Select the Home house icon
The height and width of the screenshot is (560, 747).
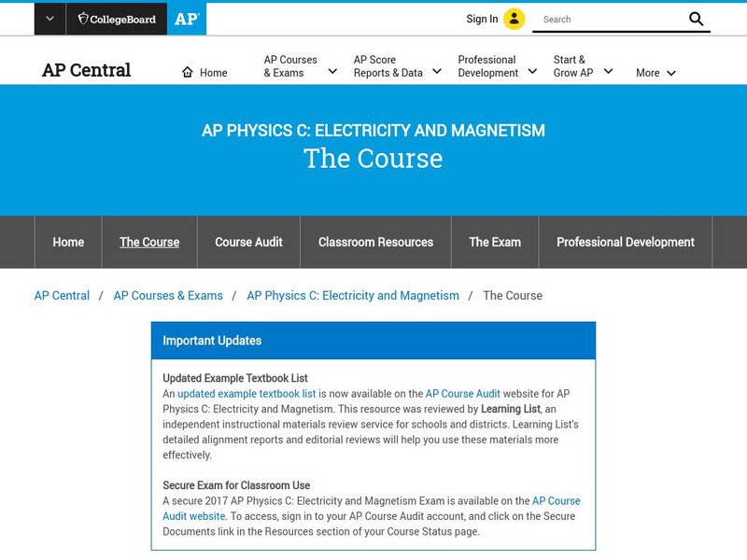[x=190, y=71]
